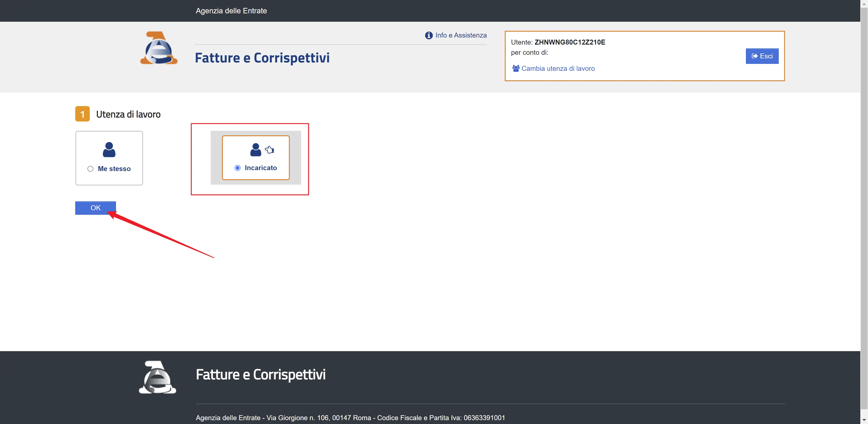Click the info circle icon beside Info e Assistenza

429,36
